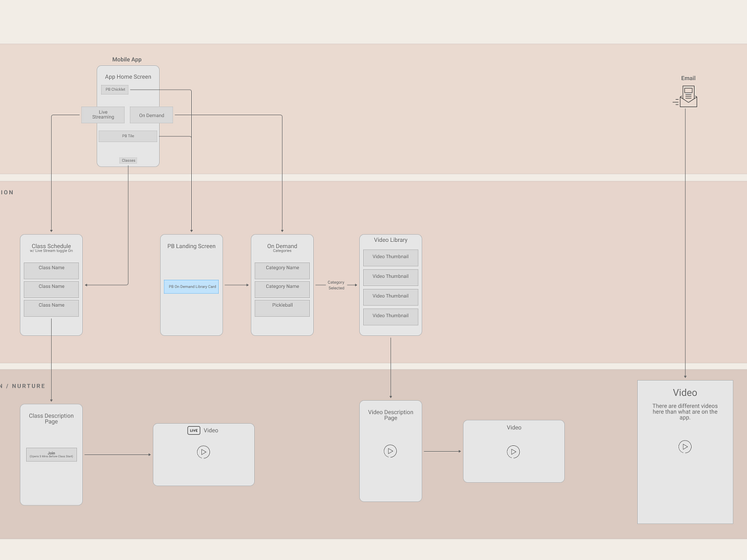Image resolution: width=747 pixels, height=560 pixels.
Task: Click the Email label above the envelope
Action: [x=689, y=78]
